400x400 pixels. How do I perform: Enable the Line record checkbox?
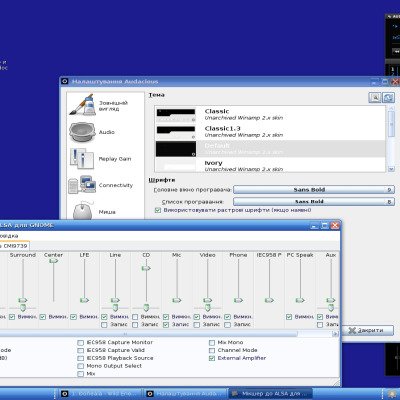tap(104, 325)
